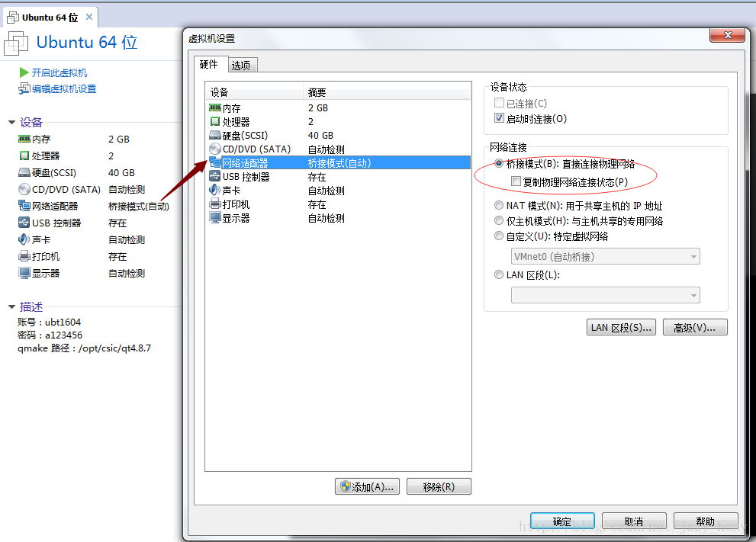Click 声卡 icon in main window sidebar
Viewport: 756px width, 542px height.
tap(24, 239)
